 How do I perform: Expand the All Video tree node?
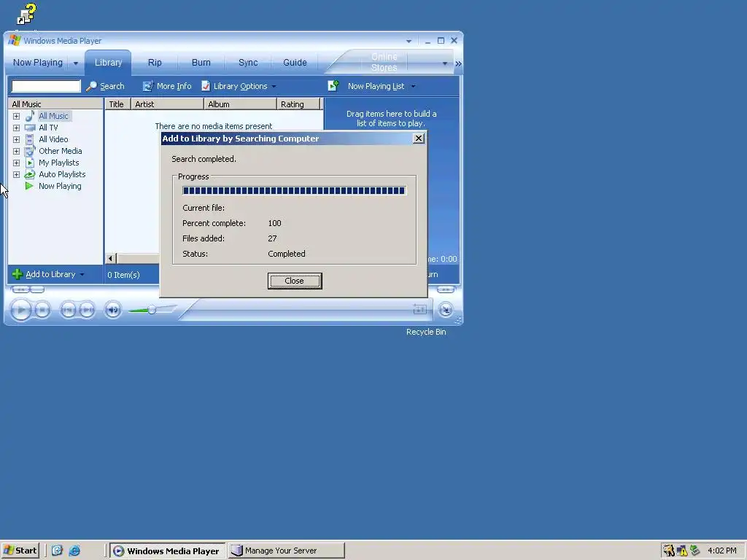click(16, 139)
